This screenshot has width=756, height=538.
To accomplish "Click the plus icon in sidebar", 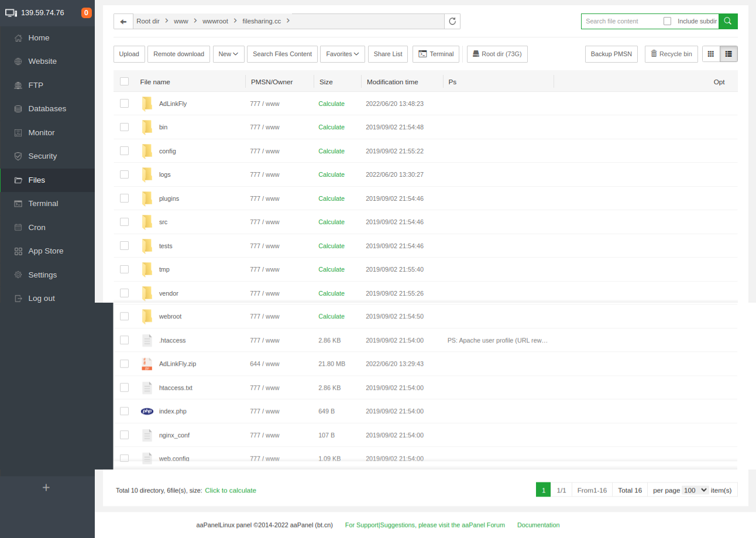I will point(46,487).
